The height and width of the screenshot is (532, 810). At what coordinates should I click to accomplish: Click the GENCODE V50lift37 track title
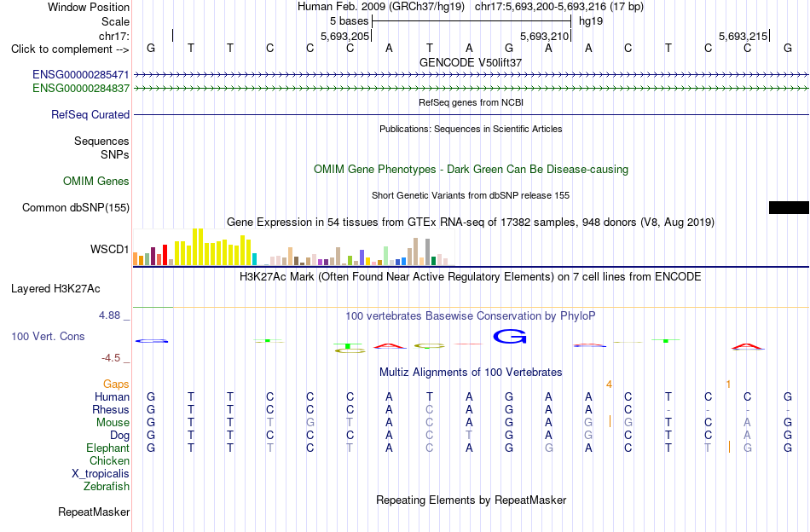pos(471,62)
